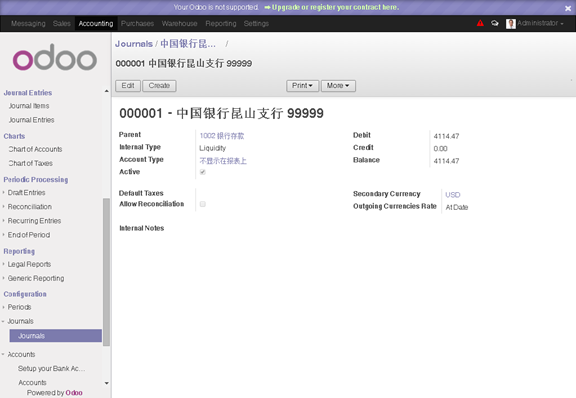Click the Configuration section header

(25, 294)
